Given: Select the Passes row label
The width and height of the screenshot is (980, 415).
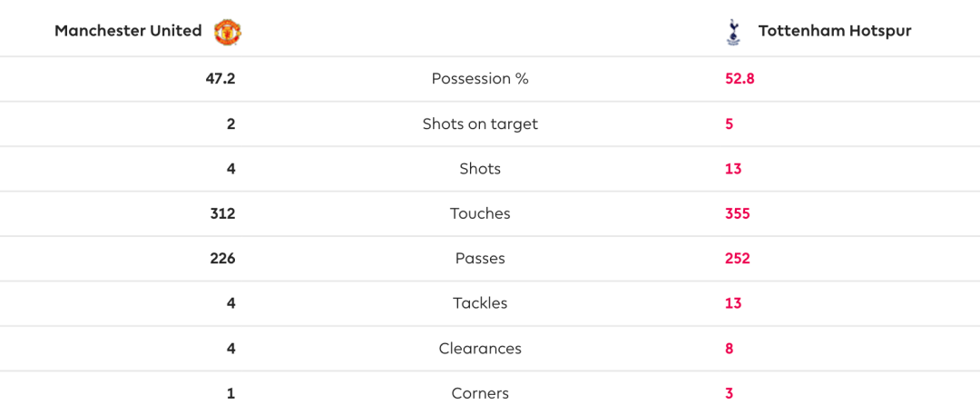Looking at the screenshot, I should click(x=480, y=259).
